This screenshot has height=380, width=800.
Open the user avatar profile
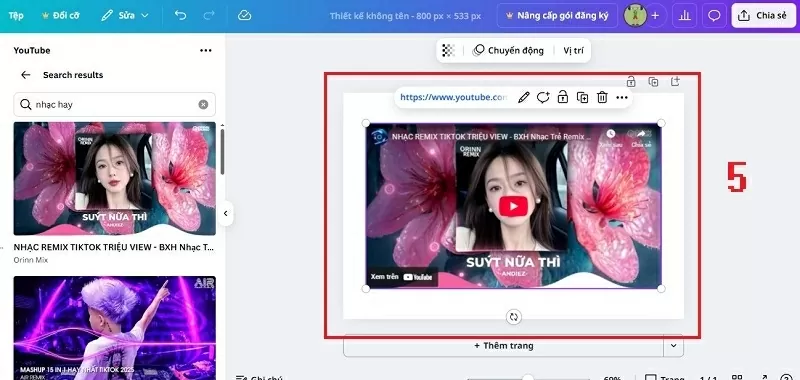pos(635,15)
